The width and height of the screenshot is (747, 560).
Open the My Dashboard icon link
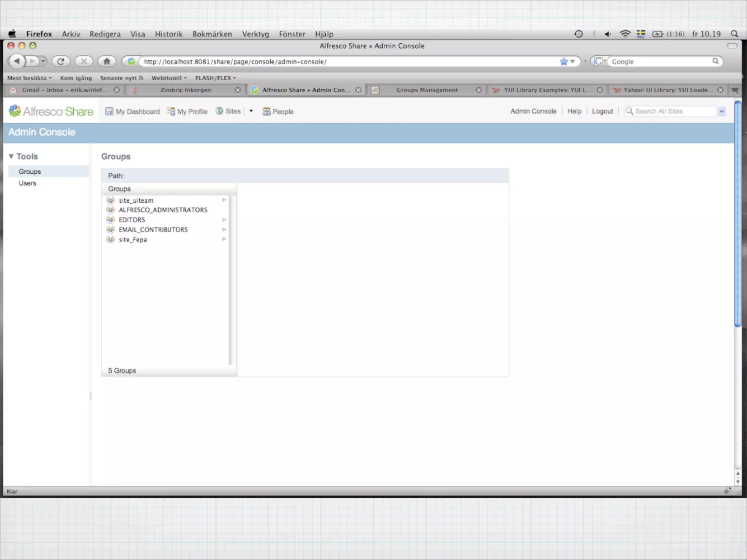[x=109, y=111]
